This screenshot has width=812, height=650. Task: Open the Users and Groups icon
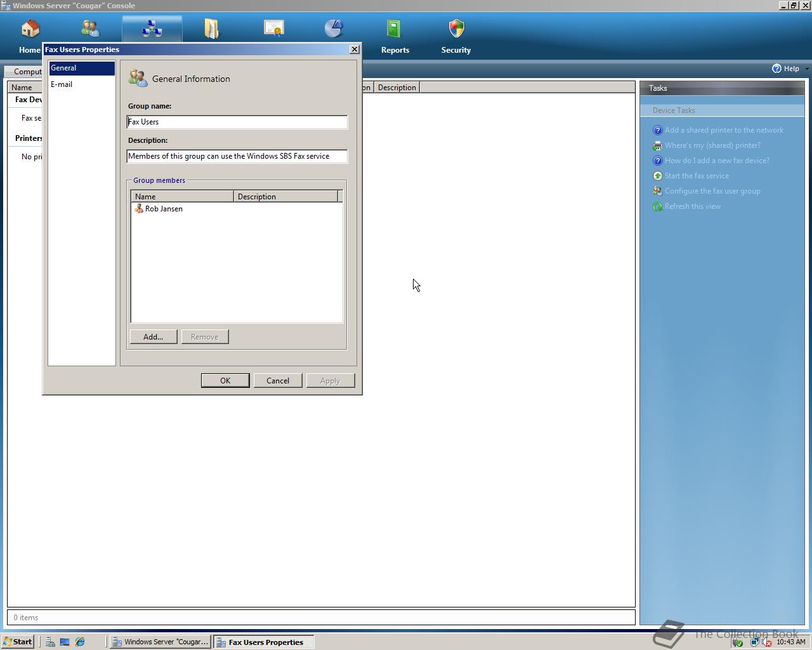point(91,29)
